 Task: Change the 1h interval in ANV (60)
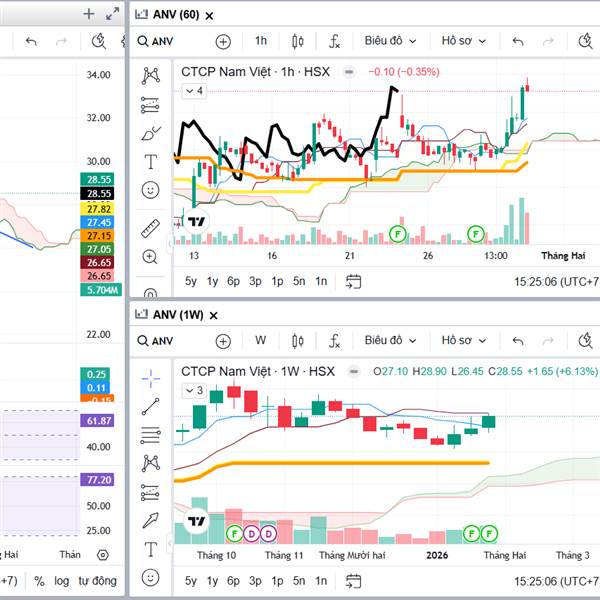pyautogui.click(x=261, y=41)
